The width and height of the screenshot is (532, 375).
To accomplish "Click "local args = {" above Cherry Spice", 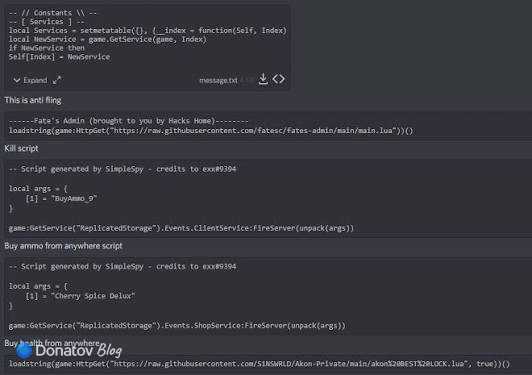I will pos(38,286).
